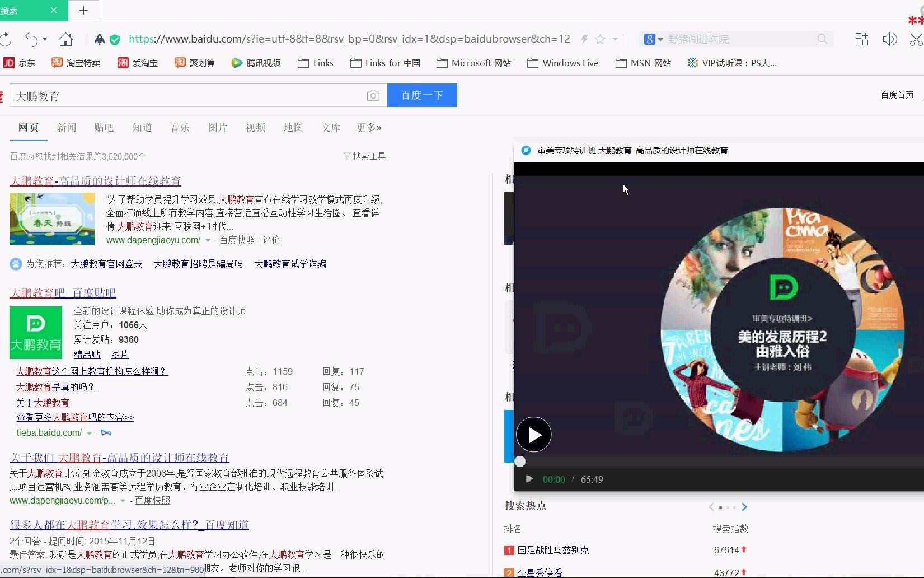Expand the address bar dropdown arrow
The image size is (924, 578).
point(615,39)
